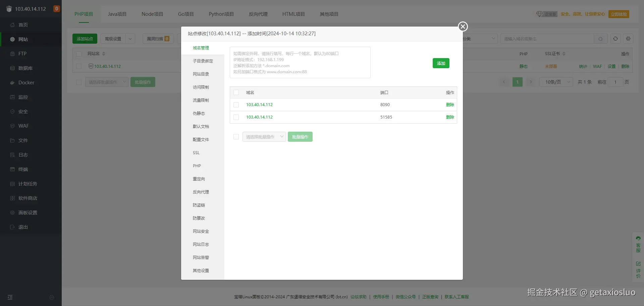Open the forum help footer link
Viewport: 644px width, 306px height.
(359, 297)
